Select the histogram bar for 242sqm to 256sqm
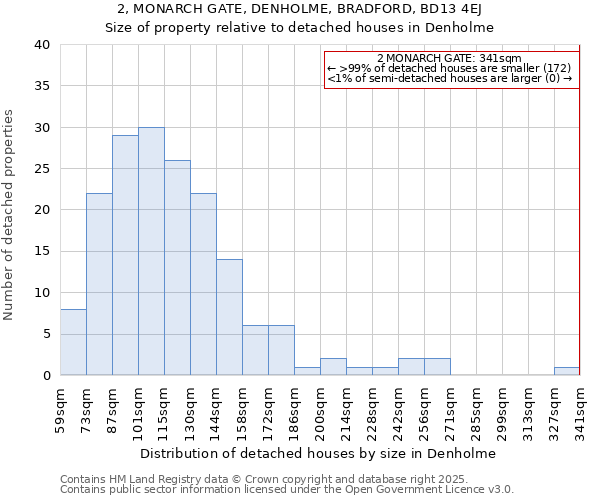 click(x=412, y=367)
